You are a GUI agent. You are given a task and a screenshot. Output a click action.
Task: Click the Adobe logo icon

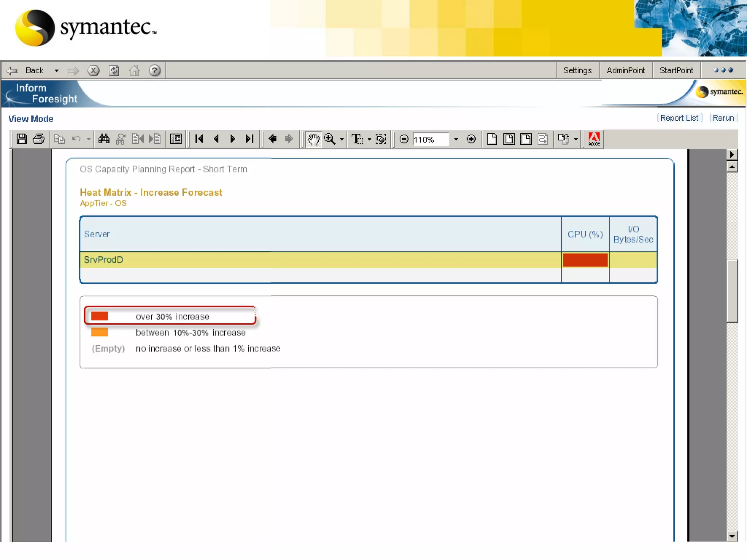point(594,139)
